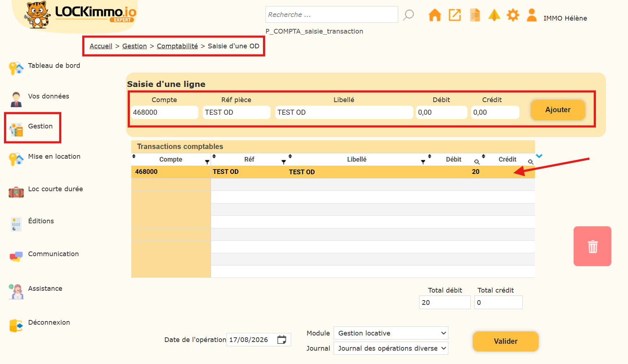Click the user profile icon
This screenshot has height=364, width=628.
tap(532, 15)
